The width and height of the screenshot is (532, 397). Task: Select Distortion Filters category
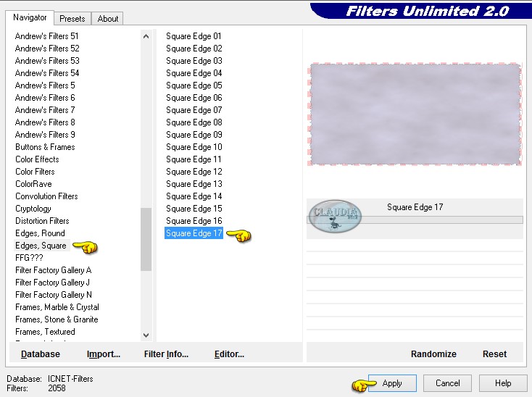(x=43, y=221)
